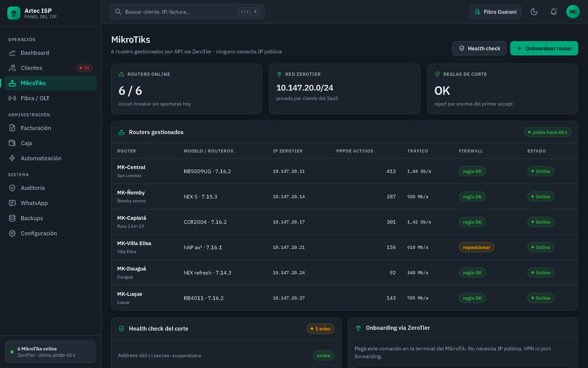
Task: Open notifications bell
Action: (x=553, y=12)
